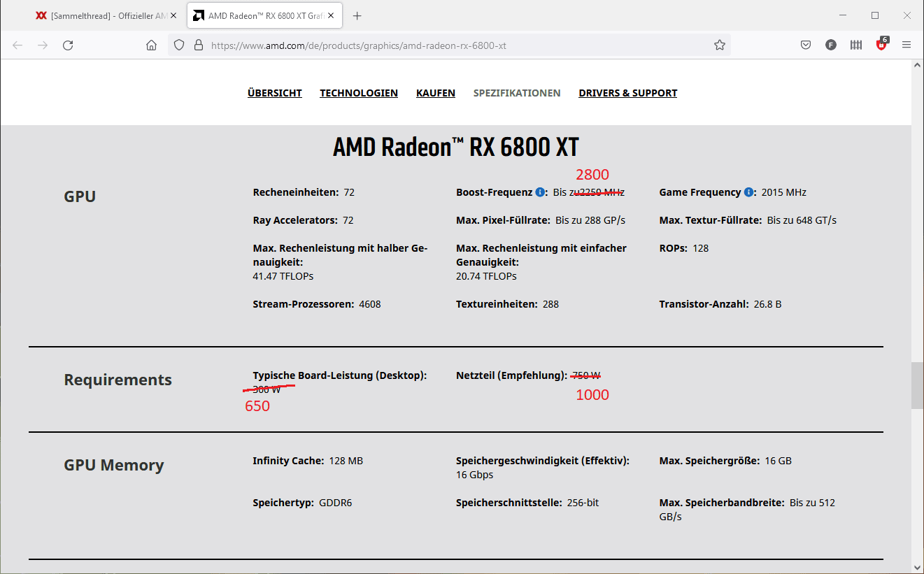Open the library bookmarks and history icon
The image size is (924, 574).
pos(856,45)
